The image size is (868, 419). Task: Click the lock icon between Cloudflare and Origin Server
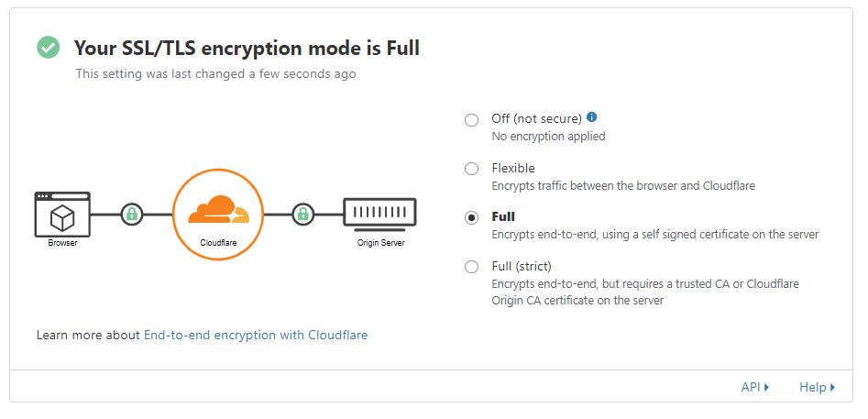click(302, 215)
